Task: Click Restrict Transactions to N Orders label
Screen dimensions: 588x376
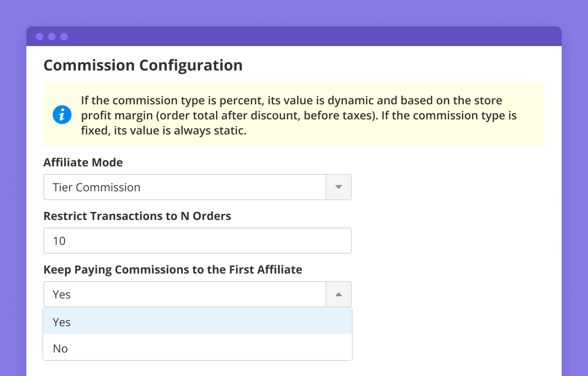Action: [x=137, y=216]
